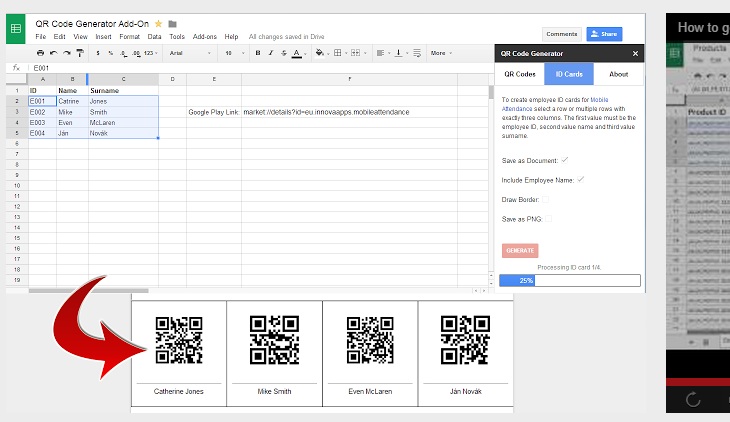Switch to the QR Codes tab

tap(520, 74)
